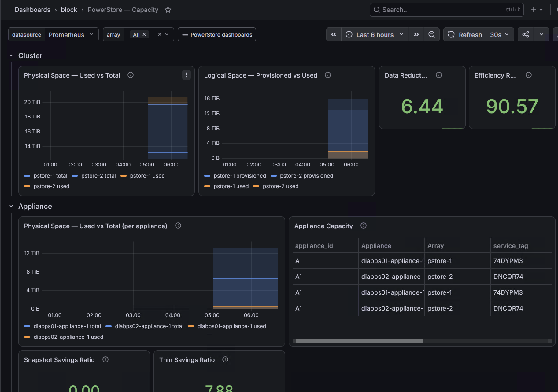Expand the array variable dropdown arrow
The image size is (558, 392).
pyautogui.click(x=167, y=35)
